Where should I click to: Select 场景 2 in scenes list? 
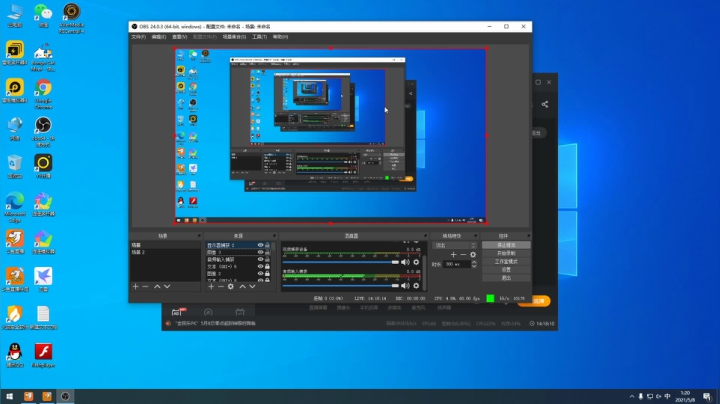[165, 252]
